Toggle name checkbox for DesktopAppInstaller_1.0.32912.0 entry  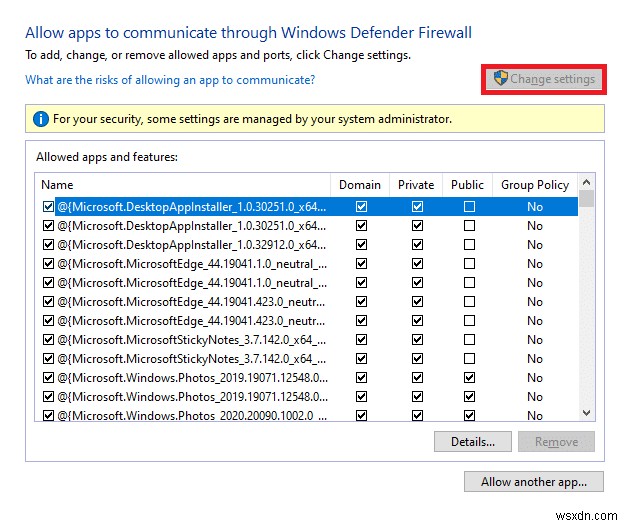[x=48, y=245]
